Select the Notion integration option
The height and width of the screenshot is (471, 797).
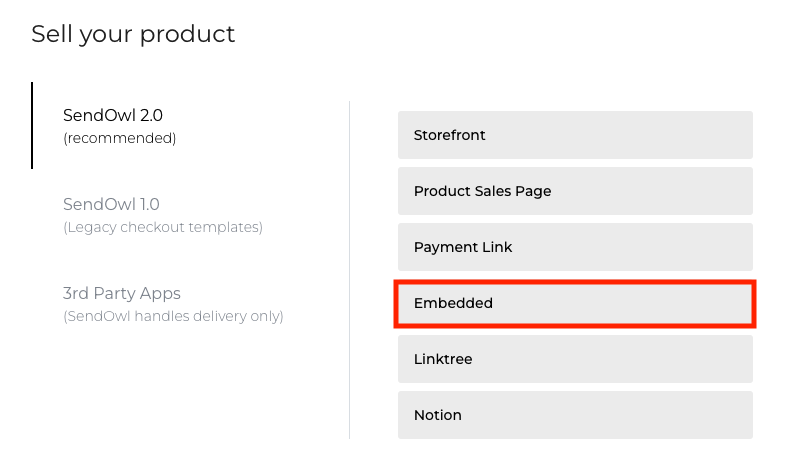coord(574,415)
